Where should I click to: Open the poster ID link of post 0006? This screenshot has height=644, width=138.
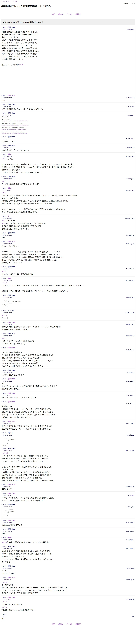tap(130, 148)
